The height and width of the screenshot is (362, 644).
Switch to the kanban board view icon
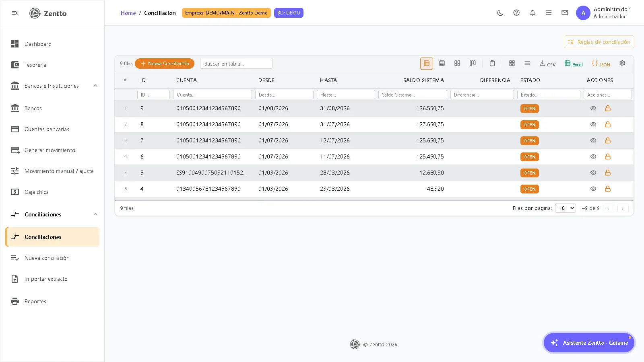click(x=473, y=64)
